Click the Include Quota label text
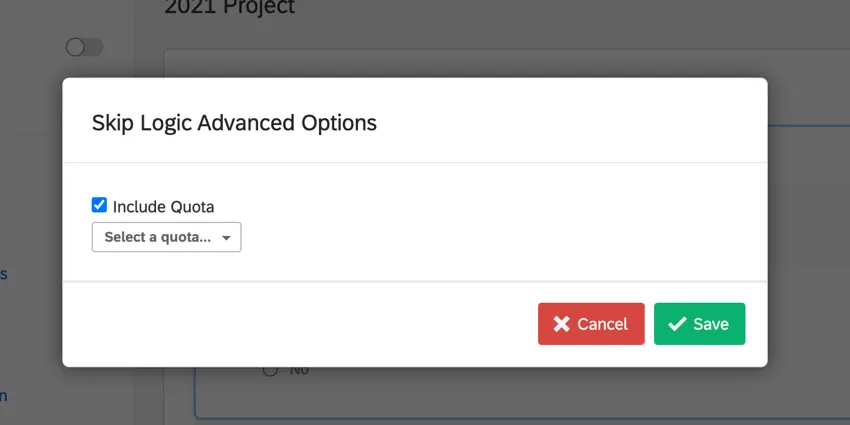Screen dimensions: 850x425 point(163,207)
